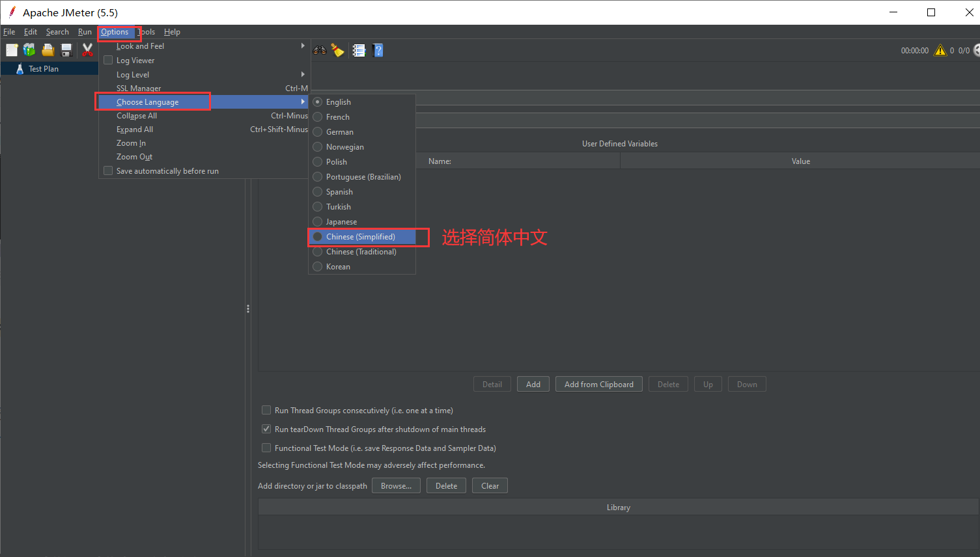Viewport: 980px width, 557px height.
Task: Click the Delete classpath button
Action: (x=446, y=486)
